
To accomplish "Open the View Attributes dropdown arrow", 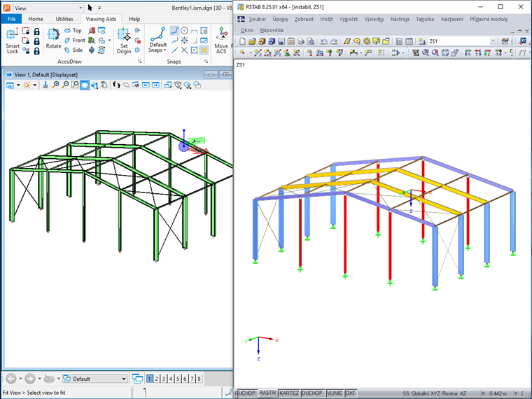I will 18,85.
